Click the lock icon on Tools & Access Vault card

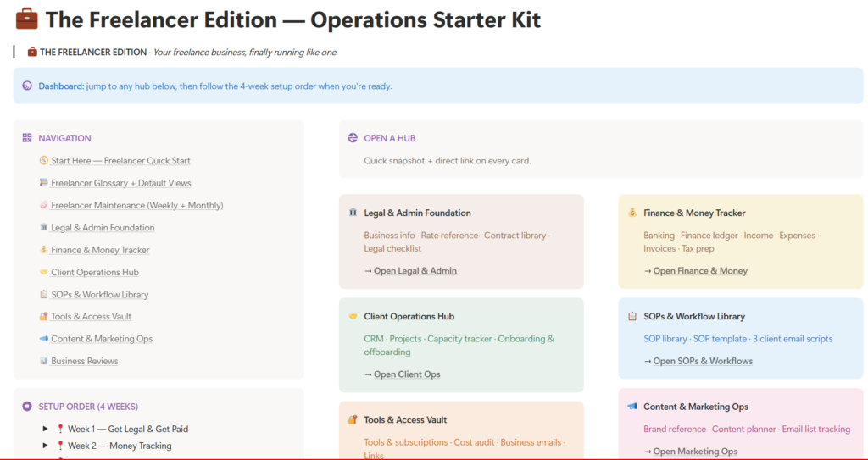coord(353,420)
